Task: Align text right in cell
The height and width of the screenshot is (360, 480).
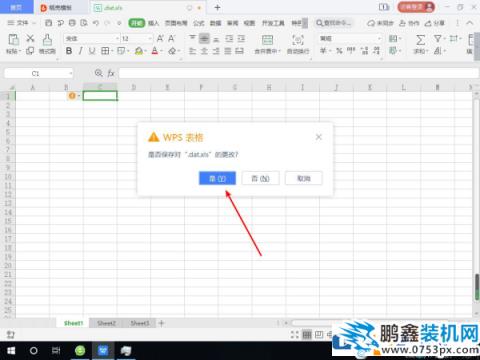Action: coord(216,51)
